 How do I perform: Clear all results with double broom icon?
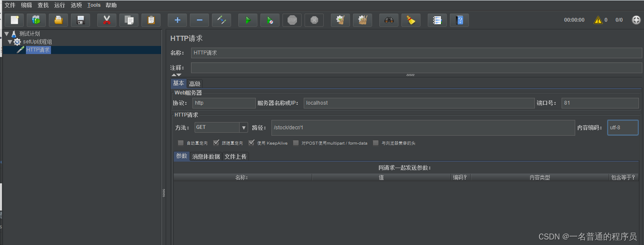(362, 20)
